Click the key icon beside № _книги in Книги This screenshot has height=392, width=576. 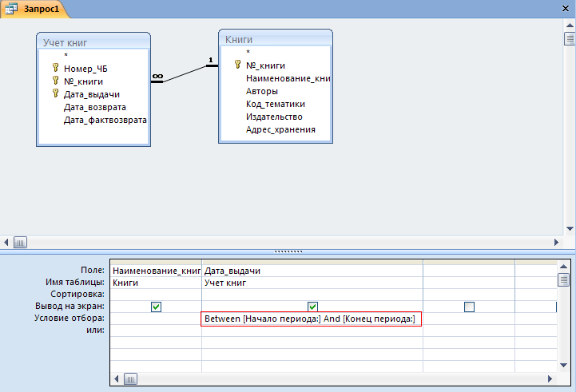238,65
